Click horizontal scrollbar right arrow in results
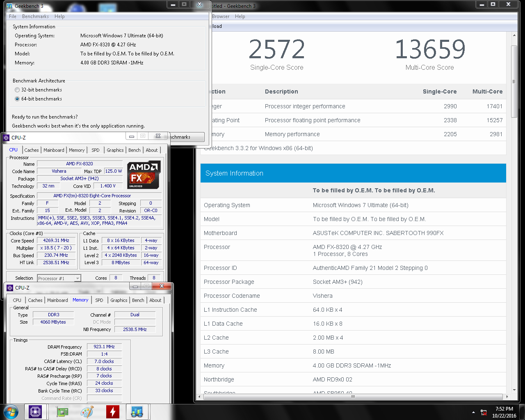Screen dimensions: 525x420 [x=507, y=397]
